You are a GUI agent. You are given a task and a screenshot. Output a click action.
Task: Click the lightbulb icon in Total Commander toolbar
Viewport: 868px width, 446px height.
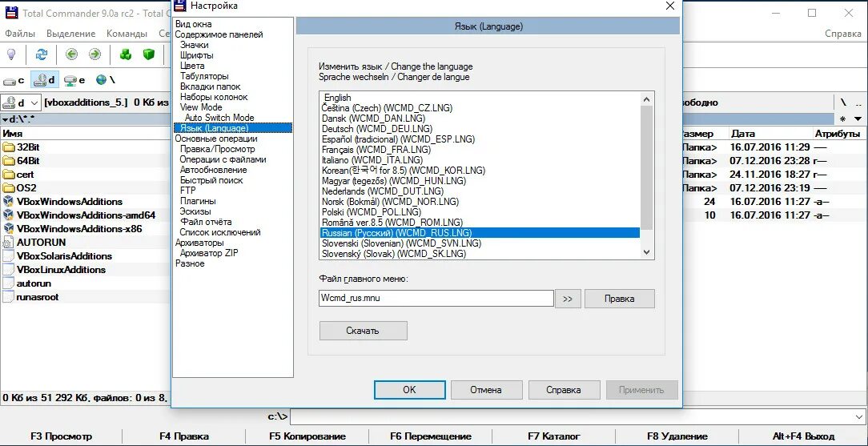pyautogui.click(x=10, y=54)
